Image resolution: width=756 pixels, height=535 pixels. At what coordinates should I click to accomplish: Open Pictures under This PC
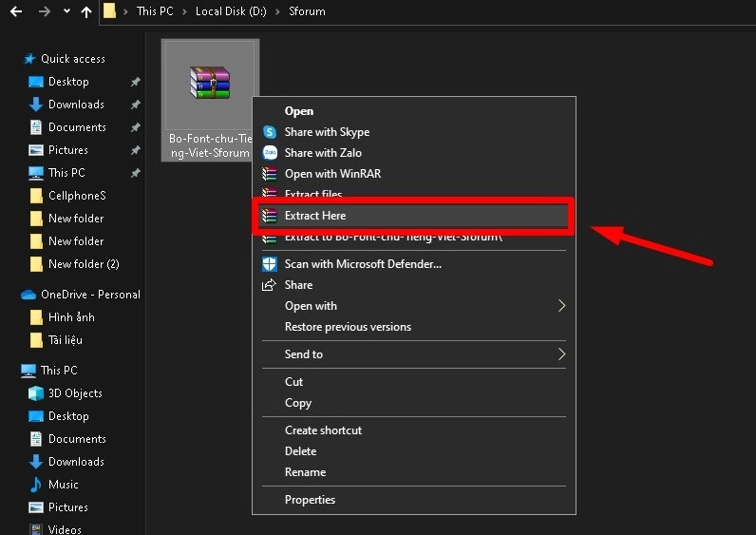[x=68, y=507]
